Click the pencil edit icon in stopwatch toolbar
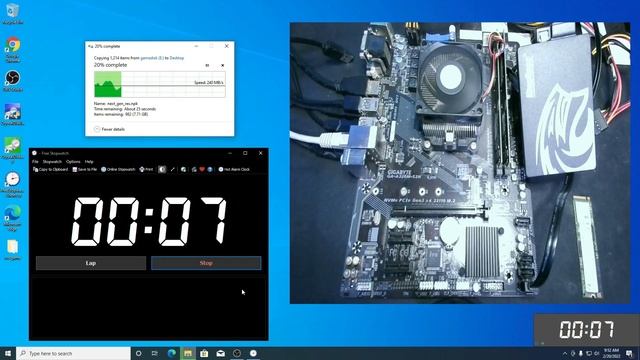The width and height of the screenshot is (640, 360). pos(173,169)
